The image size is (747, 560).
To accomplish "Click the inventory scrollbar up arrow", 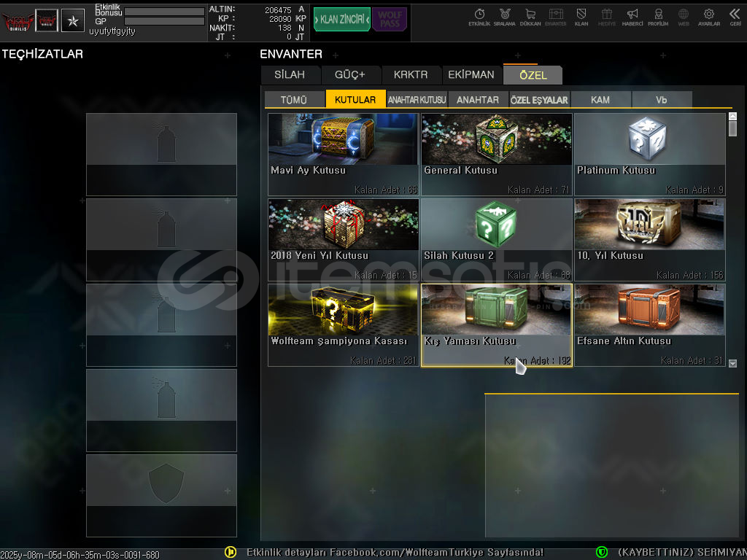I will pos(732,116).
